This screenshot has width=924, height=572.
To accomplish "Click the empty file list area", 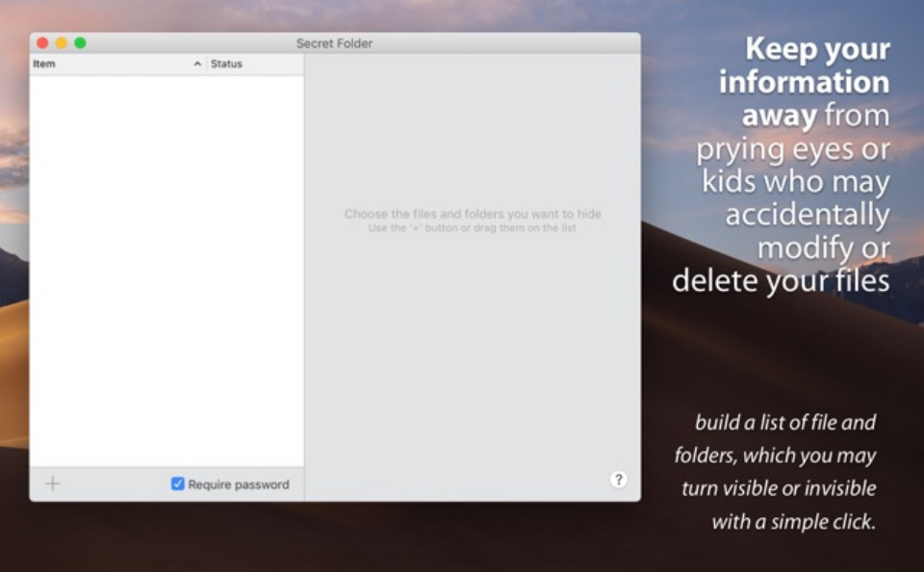I will click(167, 270).
